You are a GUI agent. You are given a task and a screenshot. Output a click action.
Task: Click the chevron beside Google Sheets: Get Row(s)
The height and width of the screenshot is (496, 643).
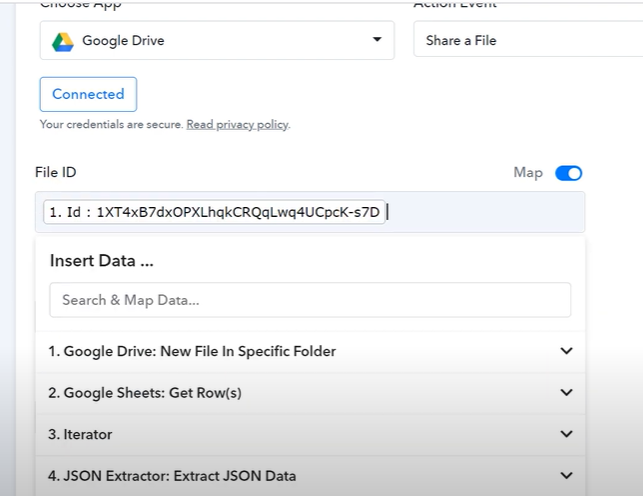click(566, 392)
